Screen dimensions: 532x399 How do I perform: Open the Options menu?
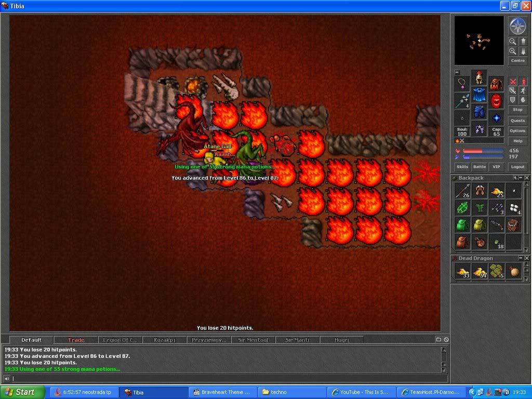[518, 130]
